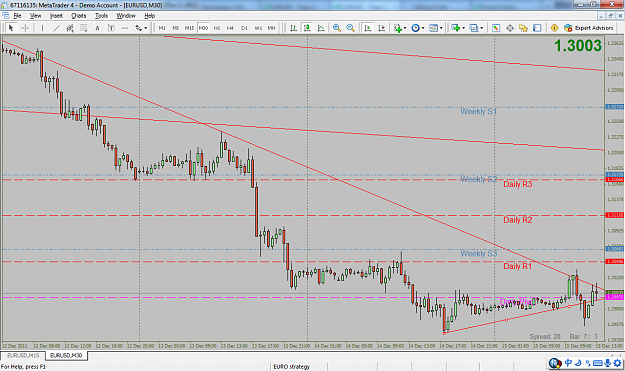
Task: Open the View menu
Action: [35, 16]
